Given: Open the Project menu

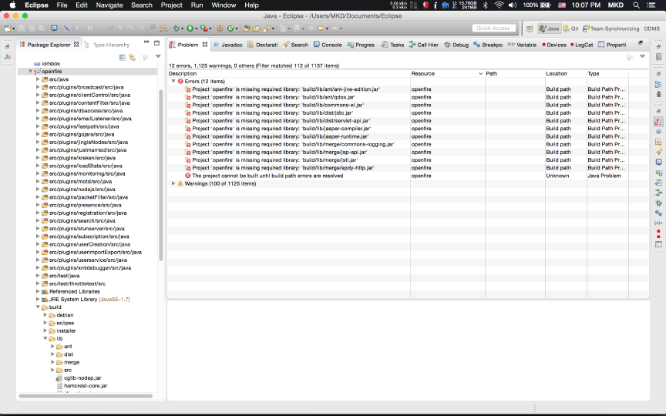Looking at the screenshot, I should click(x=171, y=5).
